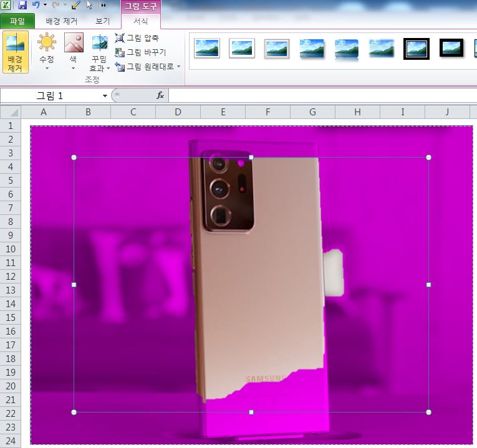The height and width of the screenshot is (448, 477).
Task: Click into the formula bar field
Action: pyautogui.click(x=322, y=96)
